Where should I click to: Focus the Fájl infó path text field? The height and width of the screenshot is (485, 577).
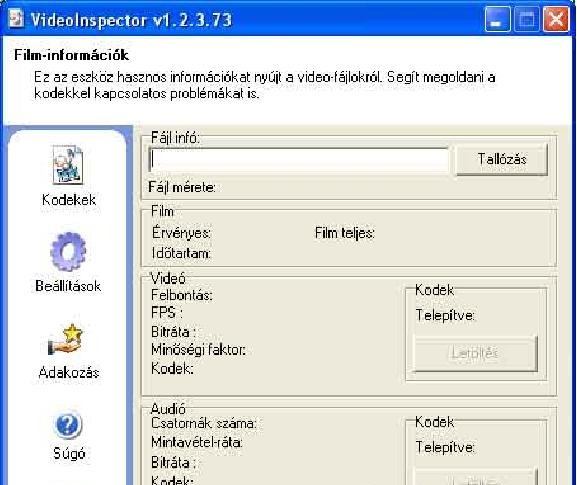(299, 160)
